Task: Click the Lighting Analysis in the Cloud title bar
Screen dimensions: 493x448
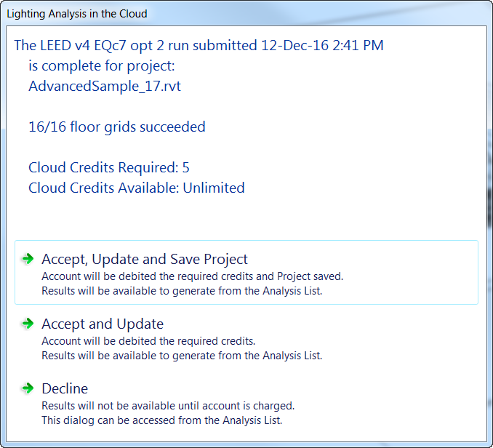Action: (77, 14)
